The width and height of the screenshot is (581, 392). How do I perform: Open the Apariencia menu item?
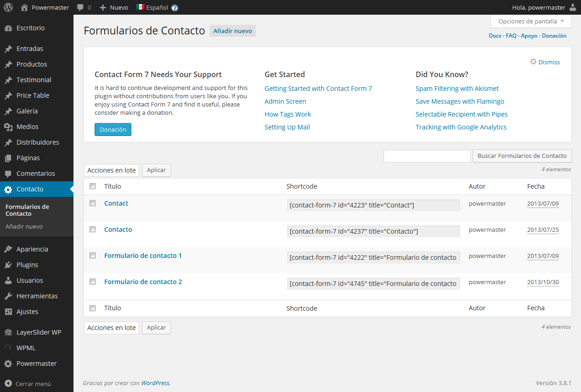click(x=32, y=249)
